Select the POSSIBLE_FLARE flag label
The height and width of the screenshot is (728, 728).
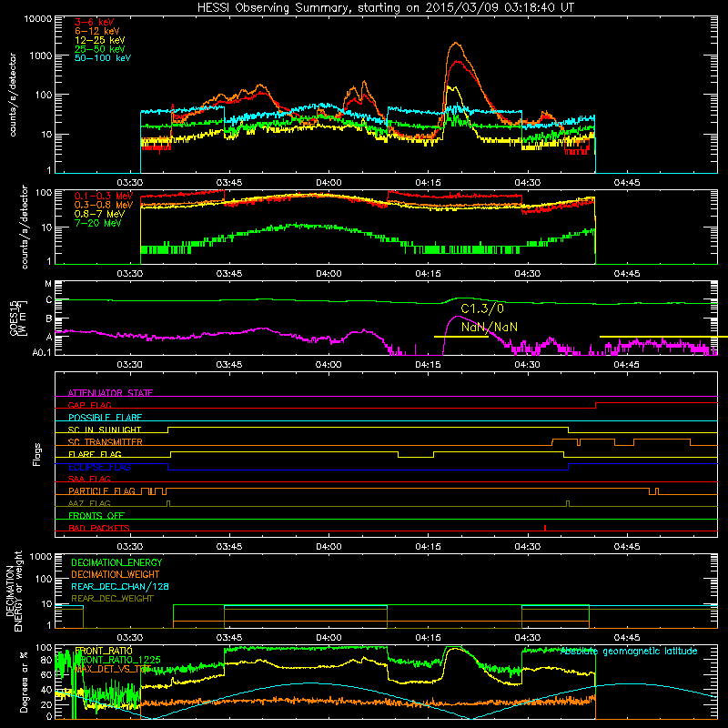coord(105,418)
